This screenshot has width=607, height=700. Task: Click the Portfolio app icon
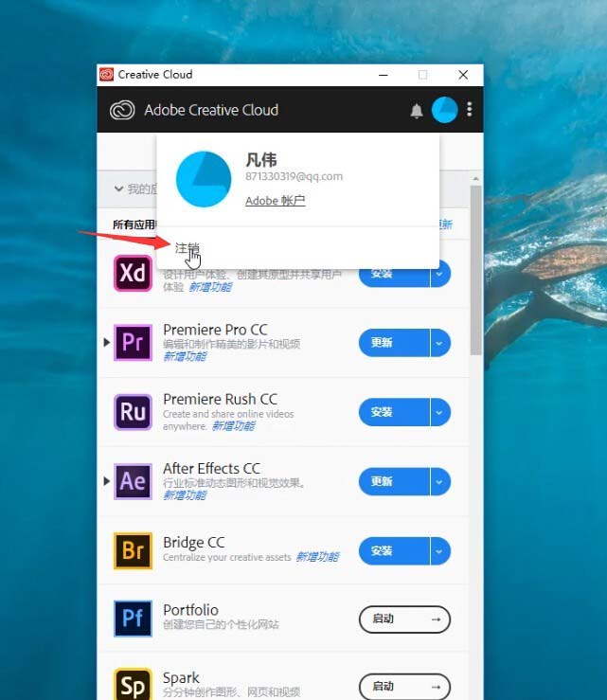pyautogui.click(x=133, y=619)
